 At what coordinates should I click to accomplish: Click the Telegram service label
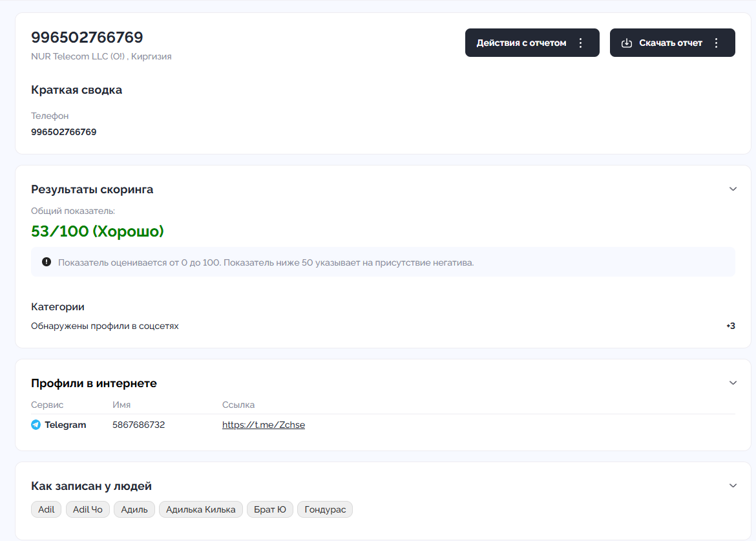[65, 425]
